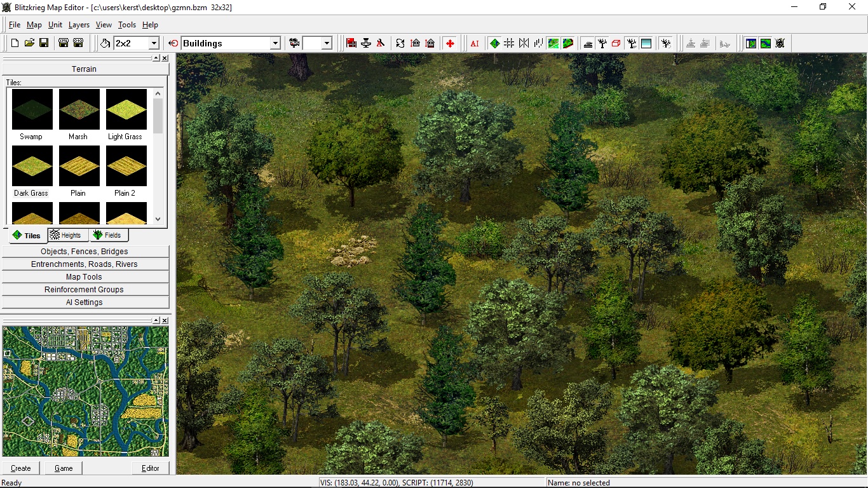
Task: Open the Unit menu
Action: tap(55, 25)
